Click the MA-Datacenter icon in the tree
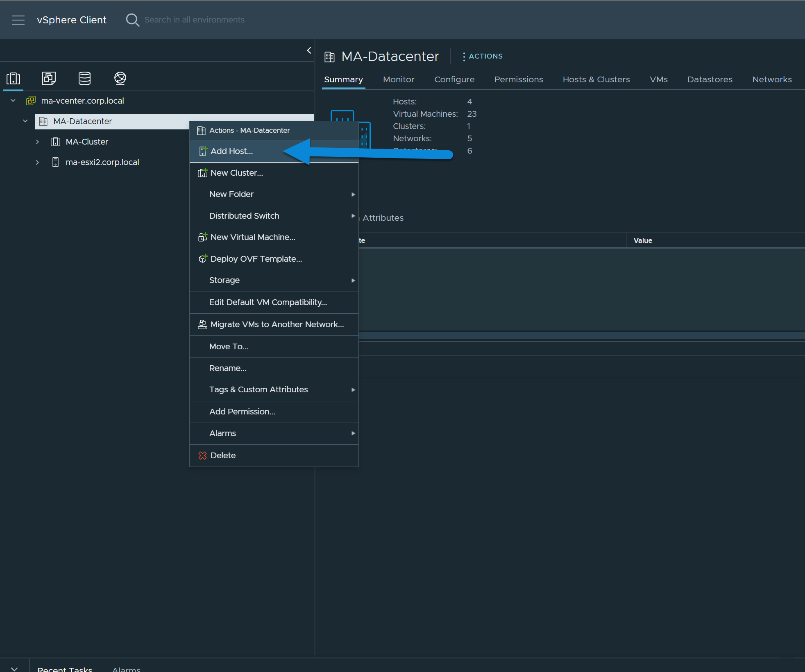805x672 pixels. [43, 121]
